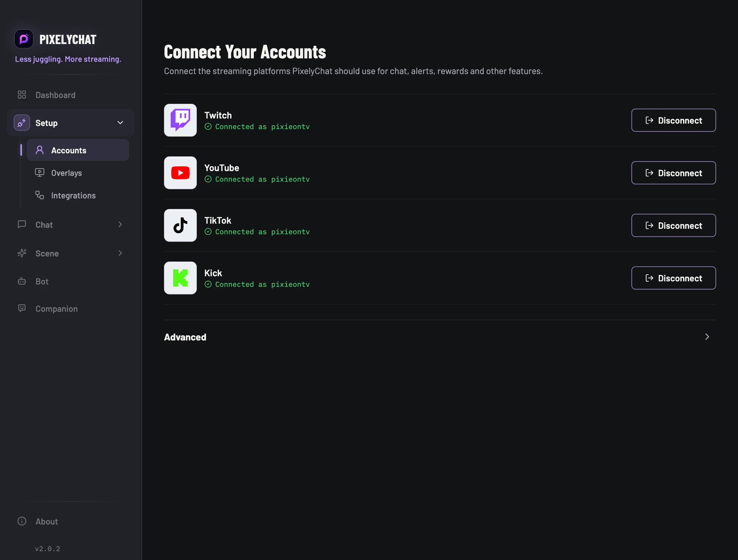Select the Accounts menu item
The width and height of the screenshot is (738, 560).
coord(78,150)
